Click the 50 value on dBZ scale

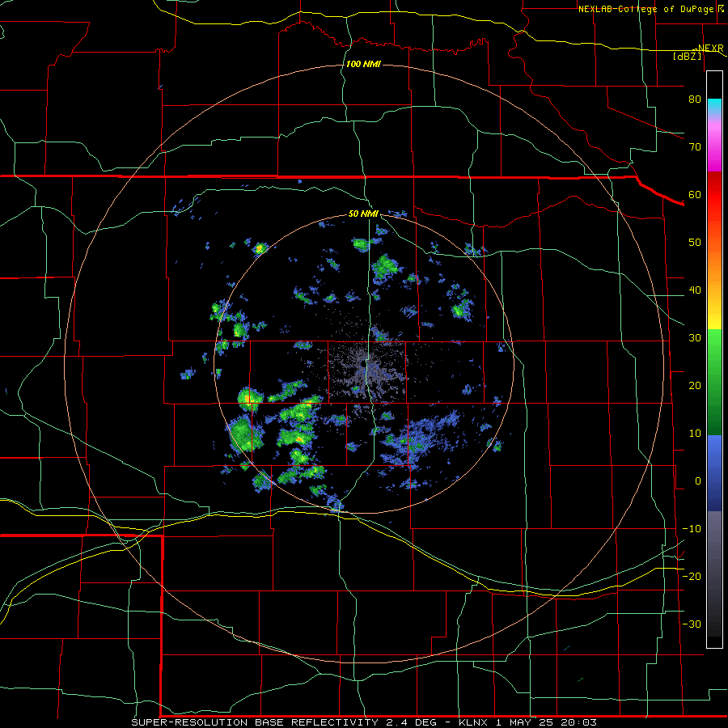coord(695,243)
